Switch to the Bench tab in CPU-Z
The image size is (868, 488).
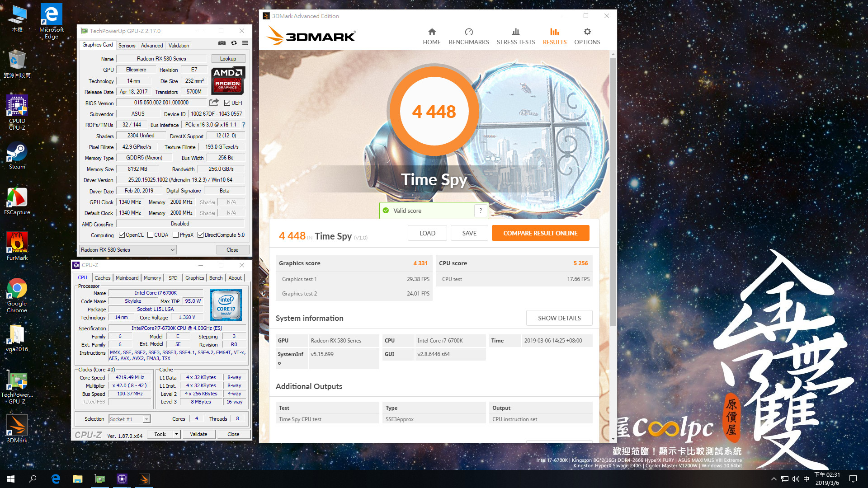click(216, 278)
